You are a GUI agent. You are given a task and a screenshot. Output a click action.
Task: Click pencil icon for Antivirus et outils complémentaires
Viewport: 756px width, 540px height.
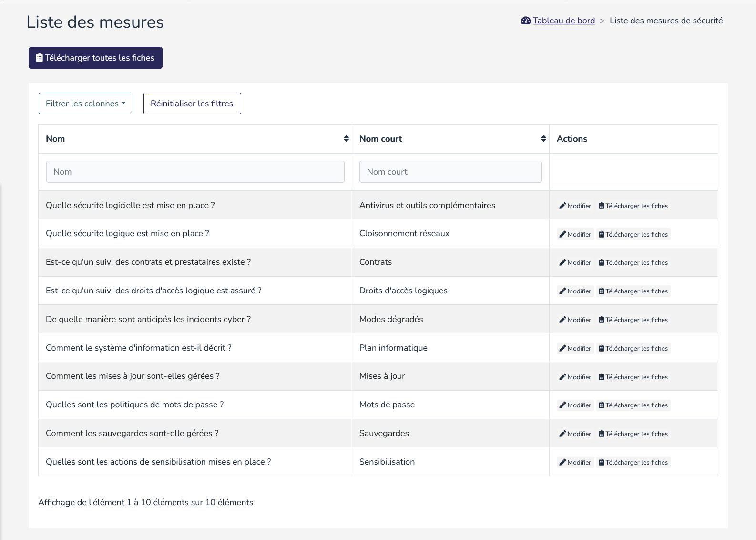click(x=562, y=206)
